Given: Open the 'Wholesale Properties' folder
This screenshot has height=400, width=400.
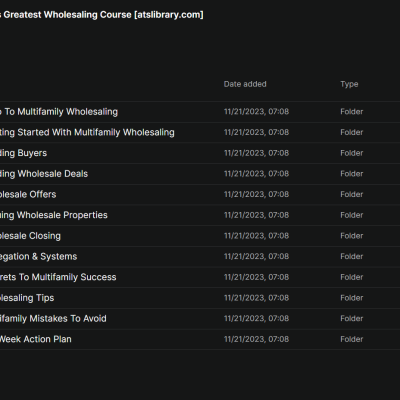Looking at the screenshot, I should 54,215.
